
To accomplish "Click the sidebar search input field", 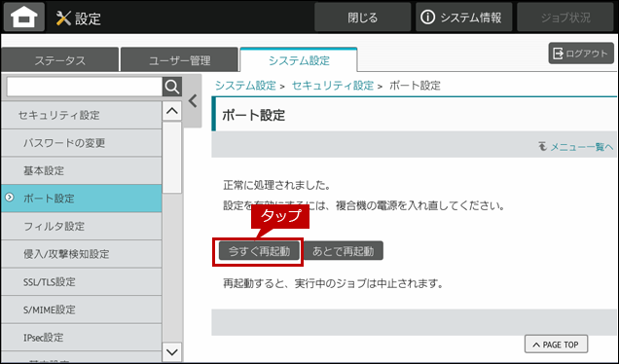I will [85, 87].
